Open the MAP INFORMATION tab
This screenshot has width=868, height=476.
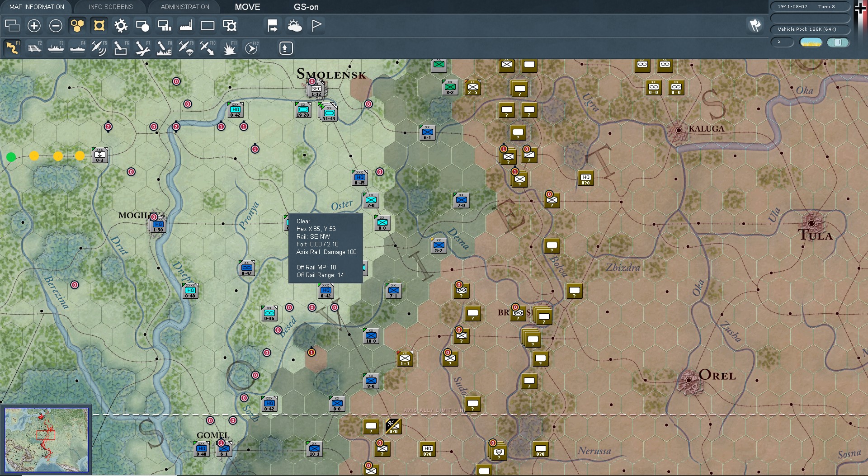(37, 7)
